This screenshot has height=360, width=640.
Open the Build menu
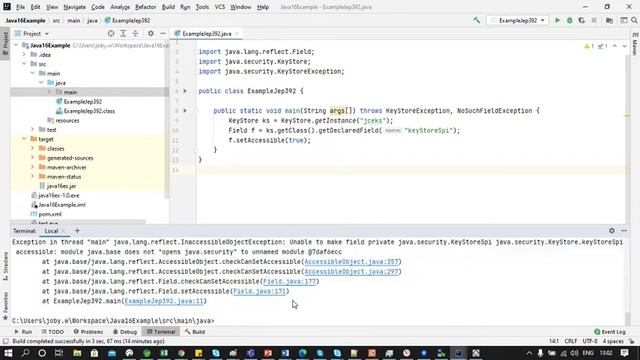tap(168, 7)
